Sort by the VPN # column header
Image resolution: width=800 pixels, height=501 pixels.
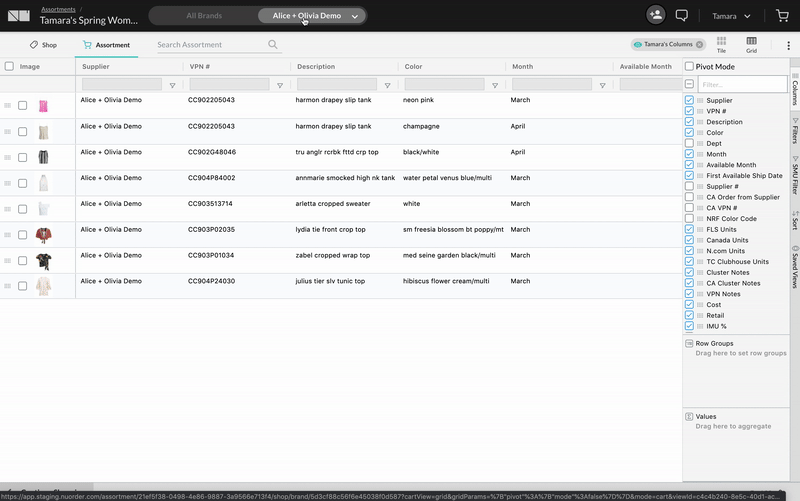point(199,66)
